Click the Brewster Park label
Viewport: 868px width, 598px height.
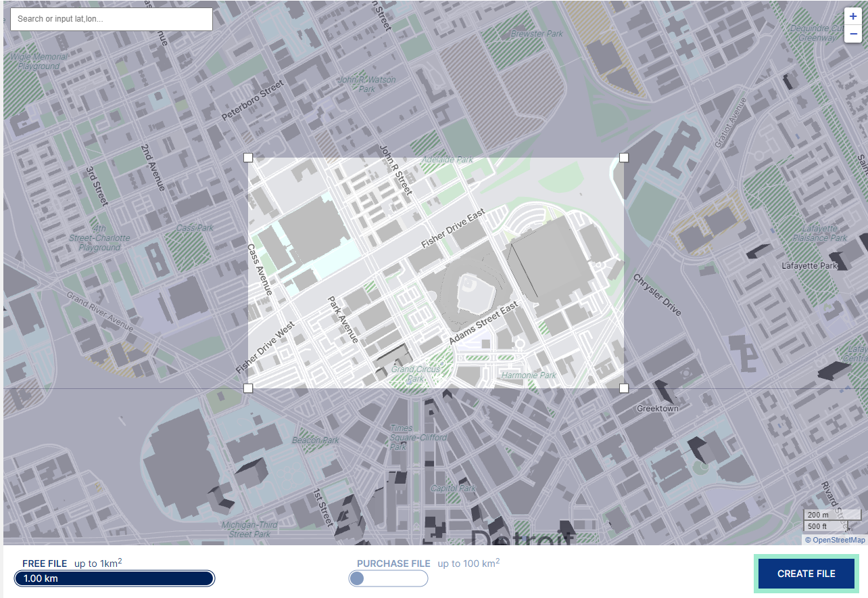(x=537, y=34)
